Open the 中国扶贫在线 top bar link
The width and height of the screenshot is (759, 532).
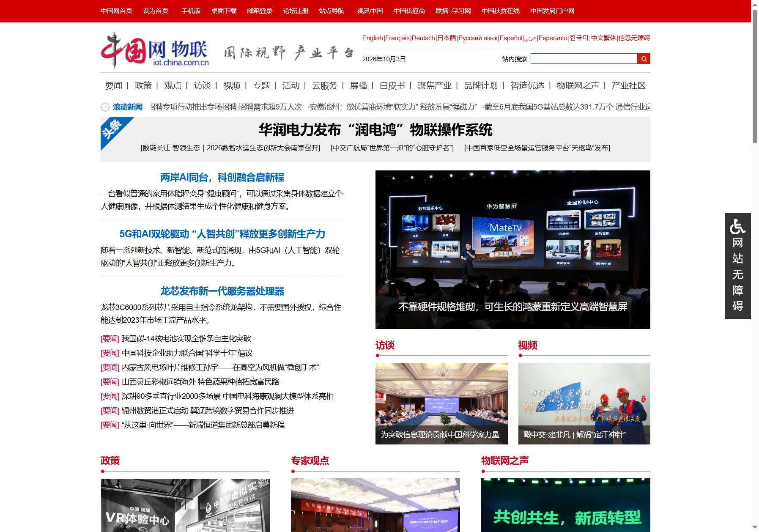pos(500,11)
